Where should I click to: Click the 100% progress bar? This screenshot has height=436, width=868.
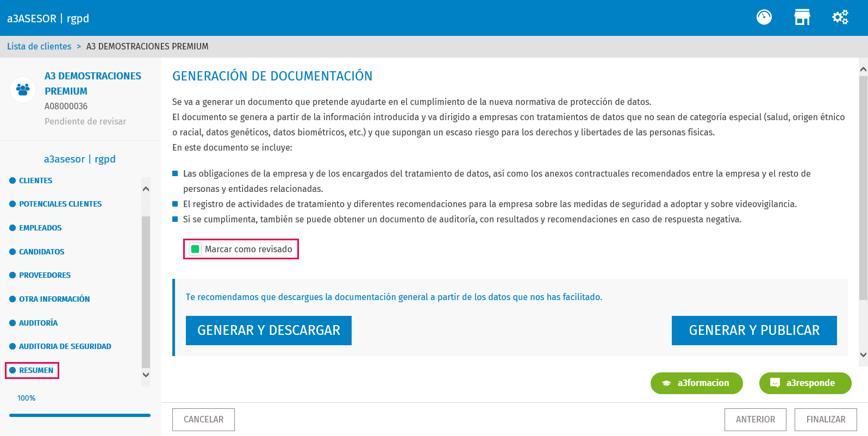click(80, 415)
